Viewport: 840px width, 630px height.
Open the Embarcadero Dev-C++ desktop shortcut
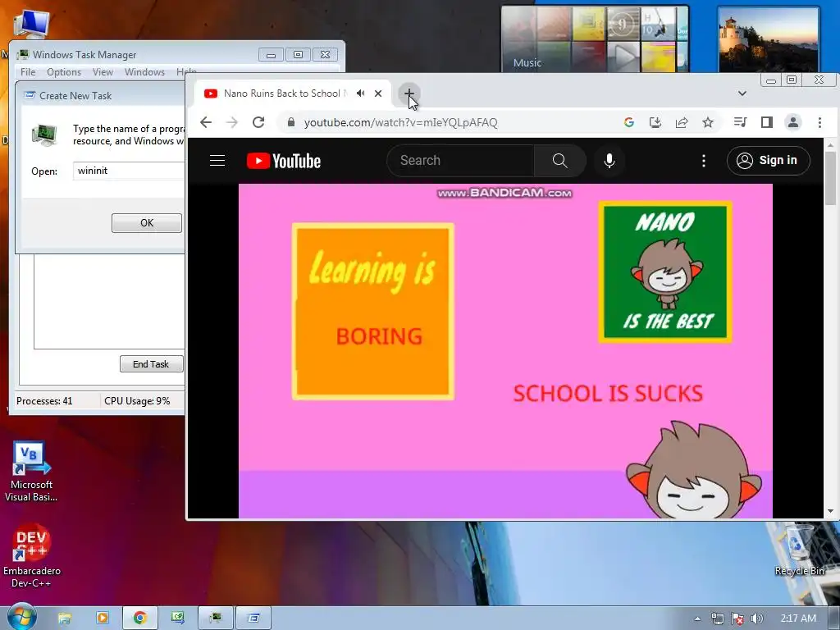point(32,555)
